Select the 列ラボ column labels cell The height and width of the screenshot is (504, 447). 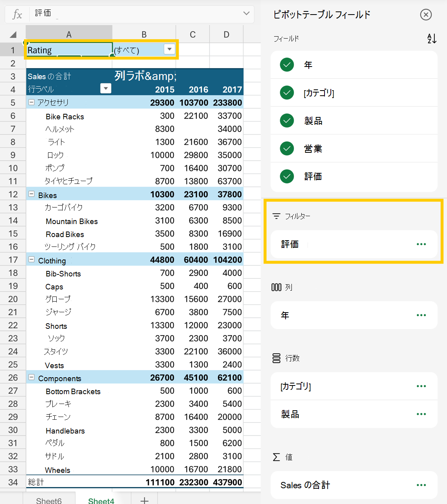pos(145,76)
